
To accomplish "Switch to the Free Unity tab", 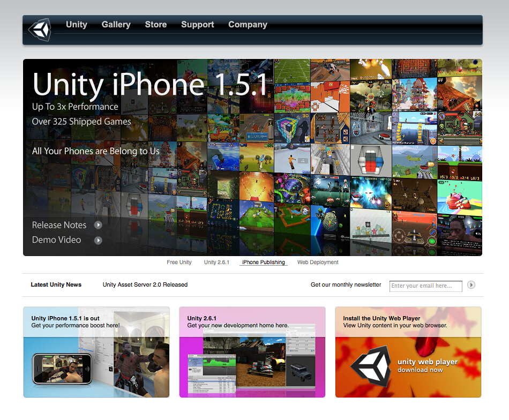I will pyautogui.click(x=179, y=262).
